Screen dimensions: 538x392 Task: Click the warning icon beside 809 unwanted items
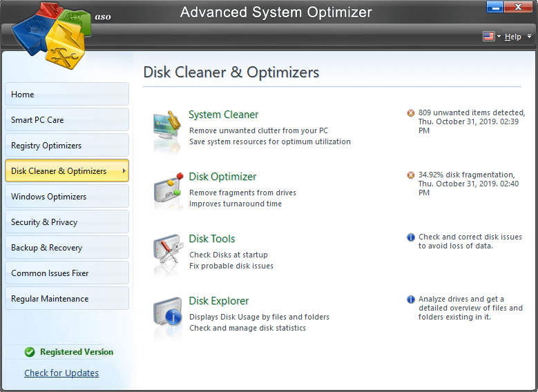pyautogui.click(x=411, y=112)
